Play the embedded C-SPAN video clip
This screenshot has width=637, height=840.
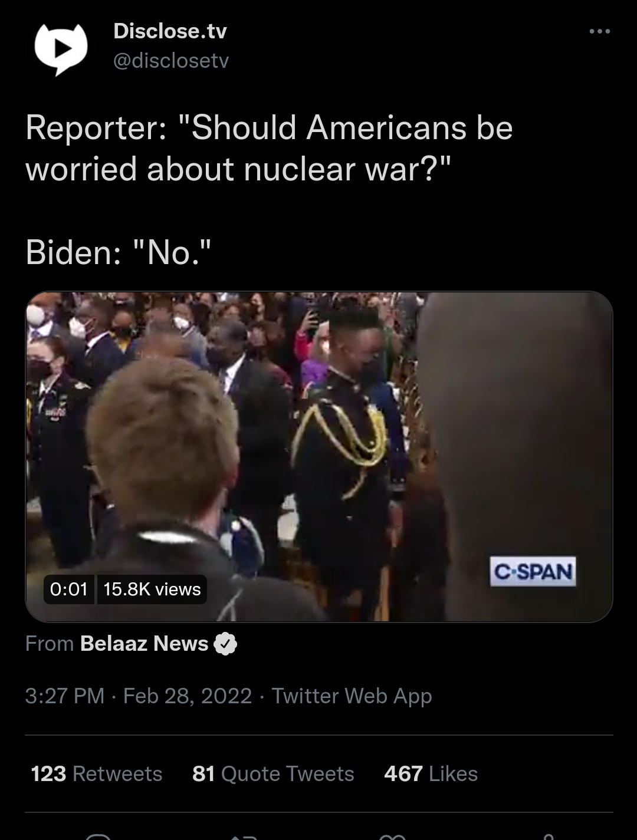pyautogui.click(x=318, y=456)
